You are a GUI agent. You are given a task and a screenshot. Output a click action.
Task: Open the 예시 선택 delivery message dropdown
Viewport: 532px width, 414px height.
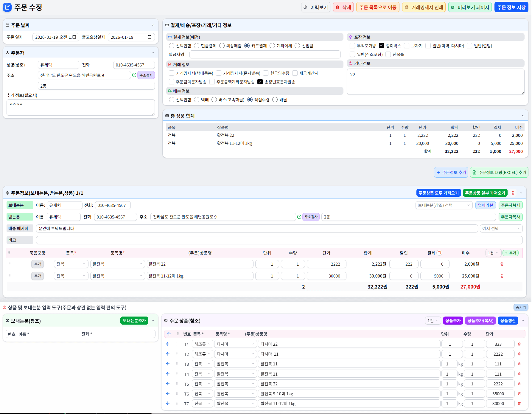pyautogui.click(x=501, y=229)
